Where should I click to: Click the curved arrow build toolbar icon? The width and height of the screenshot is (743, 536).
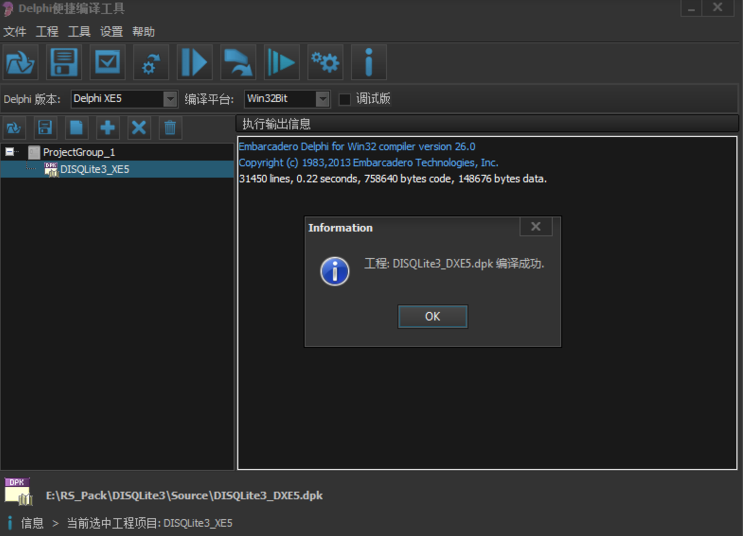coord(238,62)
